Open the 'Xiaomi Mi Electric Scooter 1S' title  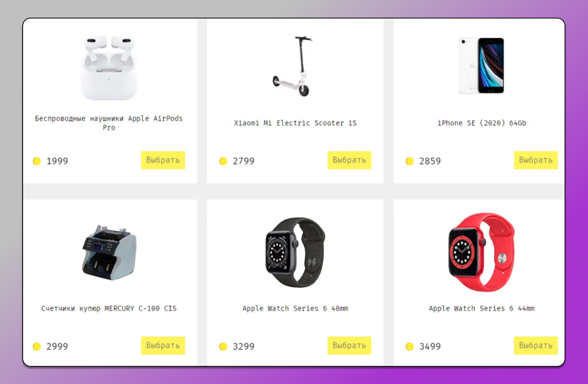point(295,123)
